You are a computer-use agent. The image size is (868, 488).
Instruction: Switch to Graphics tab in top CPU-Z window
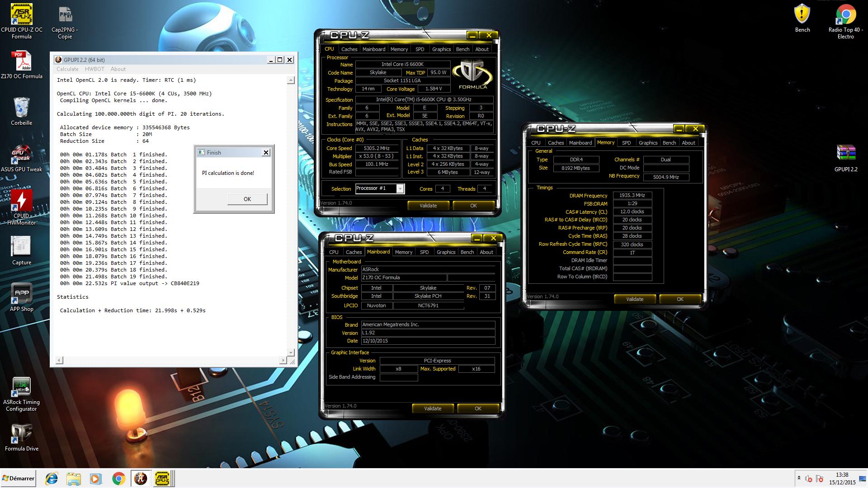pyautogui.click(x=441, y=49)
